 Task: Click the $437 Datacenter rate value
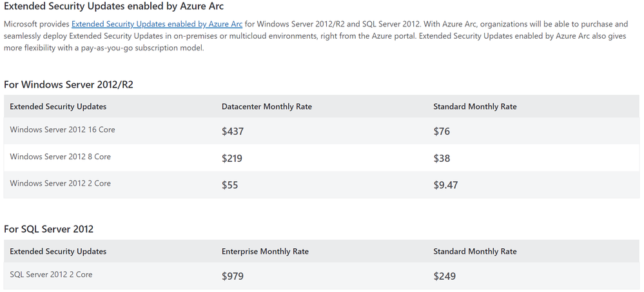coord(233,131)
